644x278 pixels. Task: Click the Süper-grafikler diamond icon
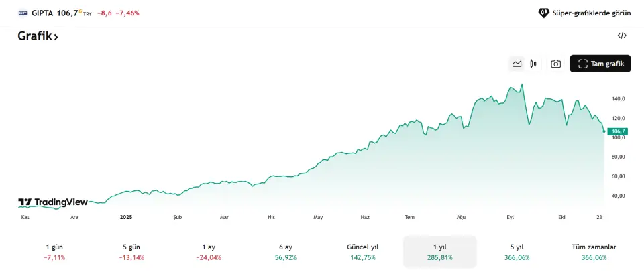544,13
